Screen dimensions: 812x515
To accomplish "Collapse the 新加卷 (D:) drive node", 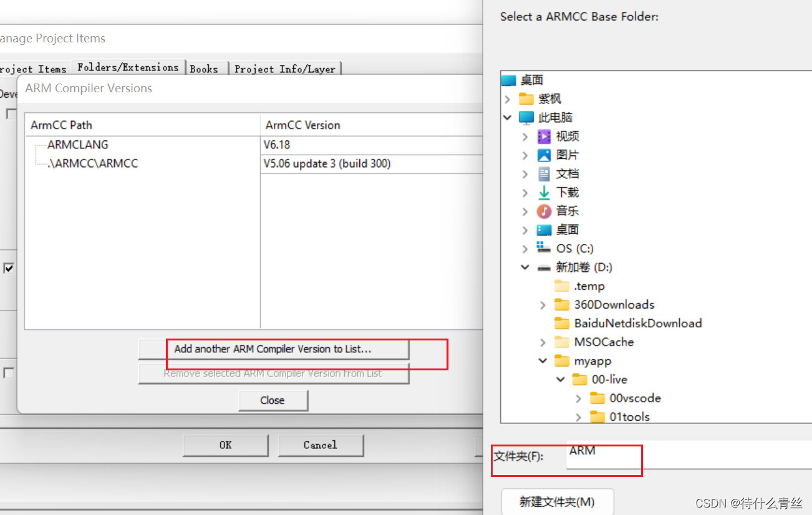I will 525,267.
